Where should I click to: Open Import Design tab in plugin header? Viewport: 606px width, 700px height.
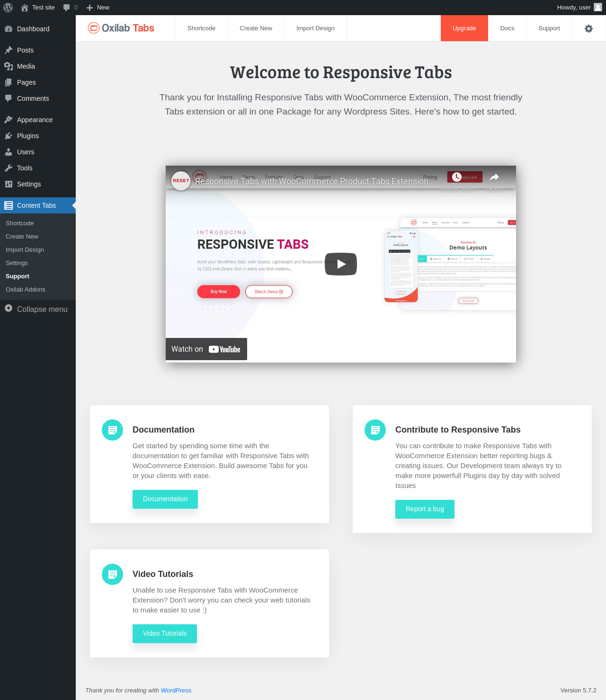pyautogui.click(x=315, y=28)
